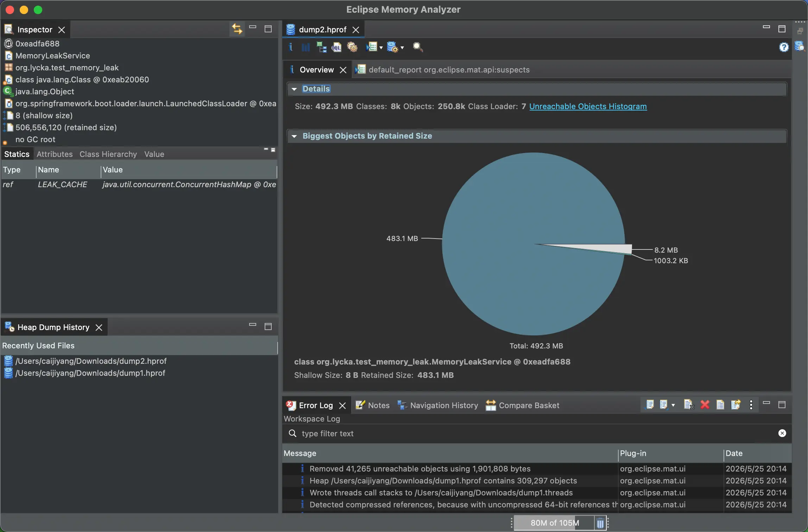The height and width of the screenshot is (532, 808).
Task: Run garbage collector via the trash icon
Action: (600, 523)
